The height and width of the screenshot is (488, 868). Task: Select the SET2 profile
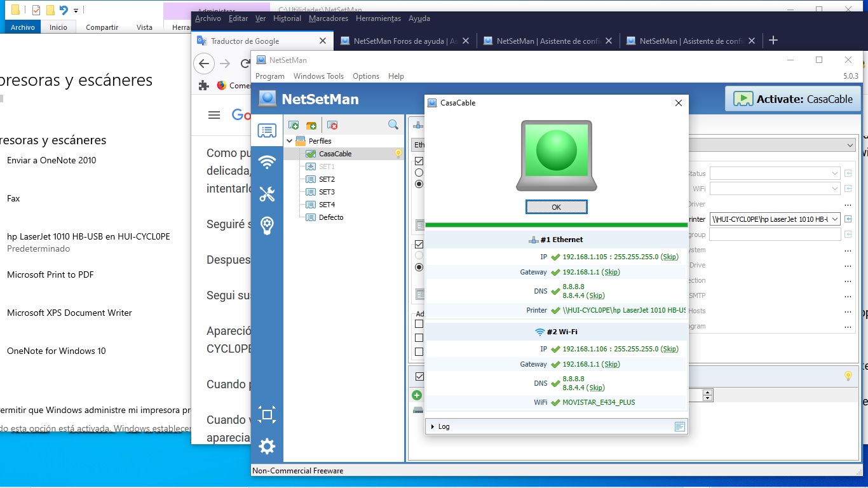pos(327,179)
